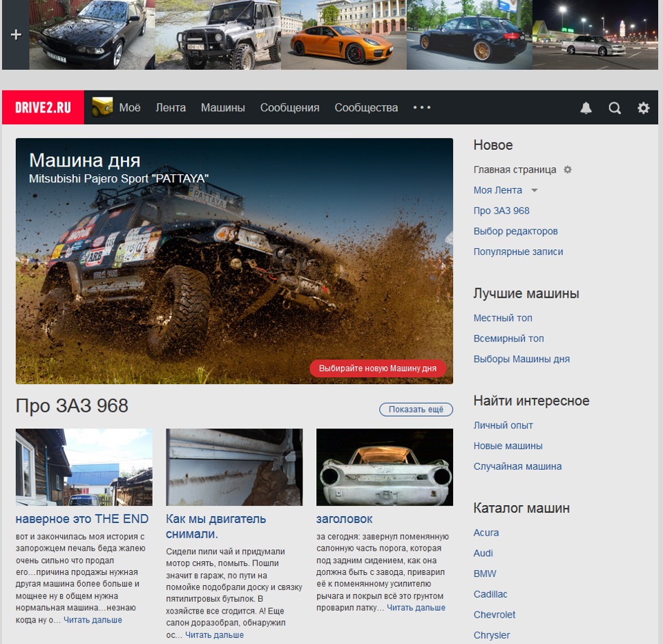663x644 pixels.
Task: Open post наверное это THE END
Action: (x=82, y=519)
